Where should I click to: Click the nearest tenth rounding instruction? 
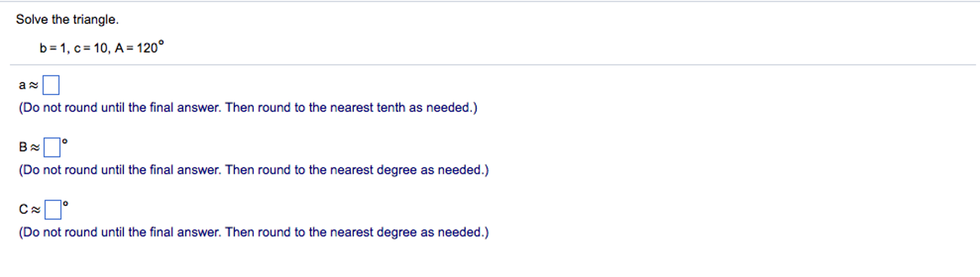(248, 108)
